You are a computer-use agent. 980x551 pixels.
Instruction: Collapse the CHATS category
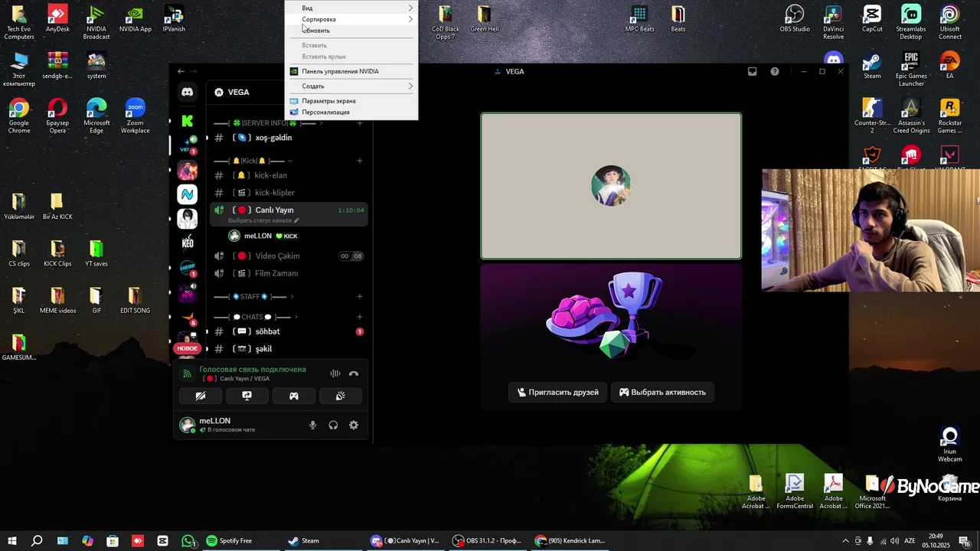pos(256,317)
